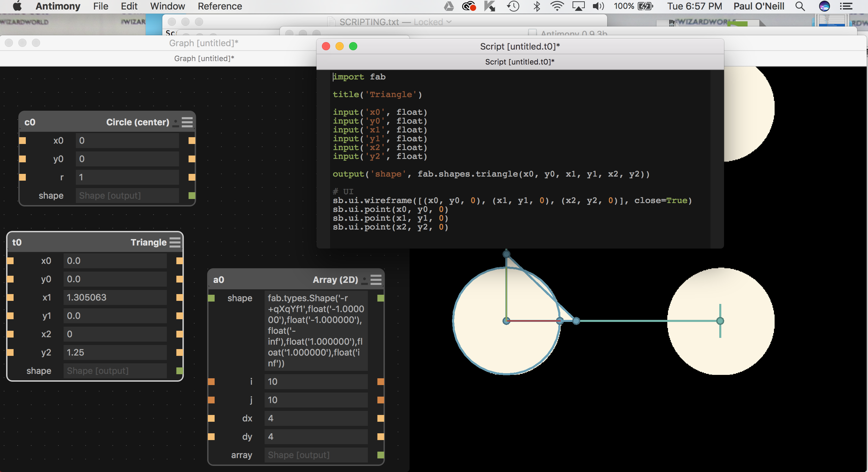Open the Array (2D) a0 node script icon
The image size is (868, 472).
376,280
